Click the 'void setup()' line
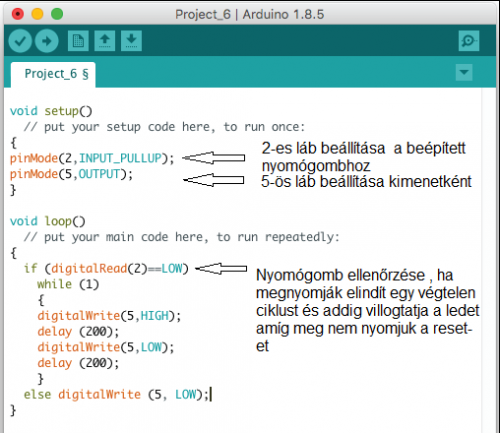 [51, 111]
